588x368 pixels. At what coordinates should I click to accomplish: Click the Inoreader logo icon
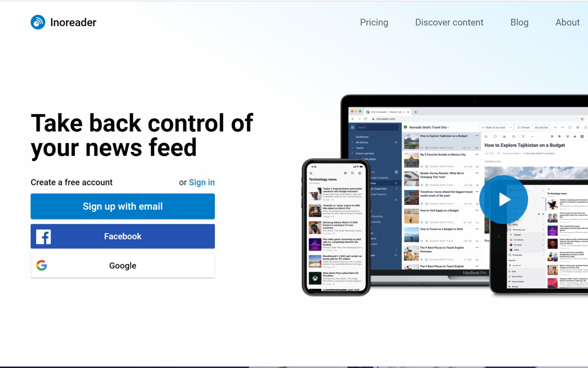coord(37,22)
